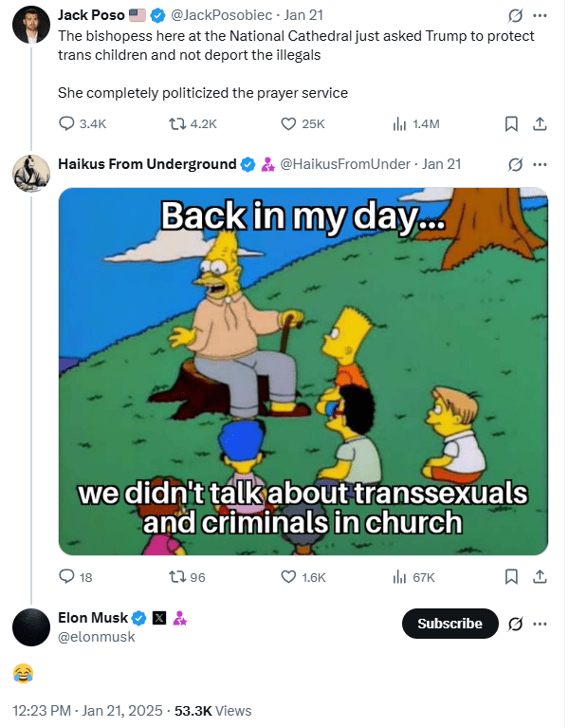Image resolution: width=569 pixels, height=728 pixels.
Task: Bookmark the Haikus From Underground tweet
Action: 511,576
